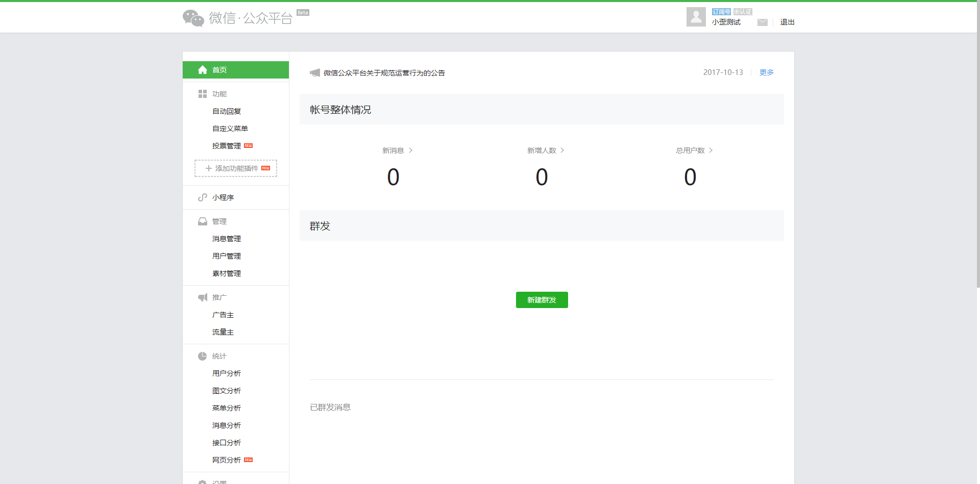Click the 退出 logout link

pos(788,22)
